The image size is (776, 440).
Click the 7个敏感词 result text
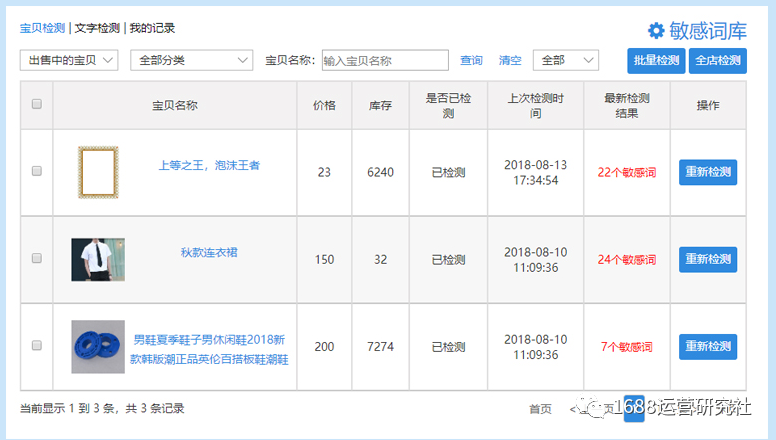pos(627,346)
